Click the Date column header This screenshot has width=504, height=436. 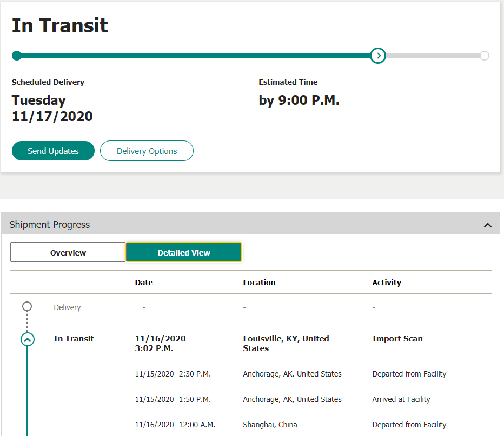tap(144, 283)
